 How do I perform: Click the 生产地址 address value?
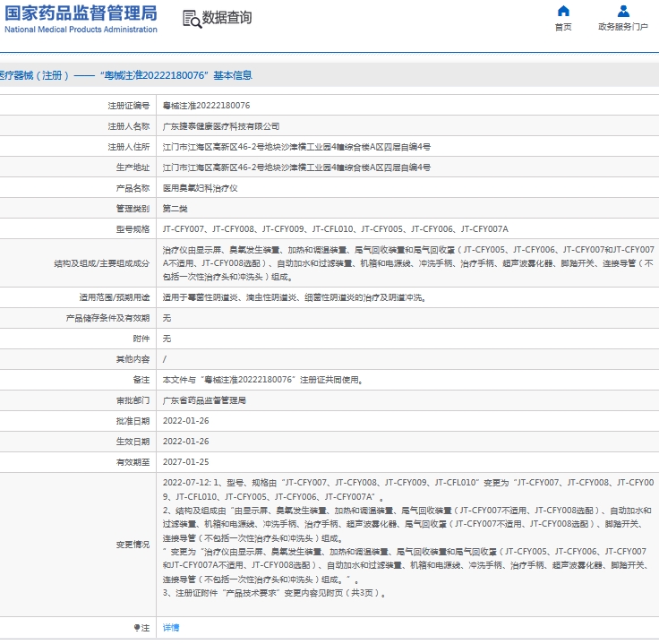(296, 167)
